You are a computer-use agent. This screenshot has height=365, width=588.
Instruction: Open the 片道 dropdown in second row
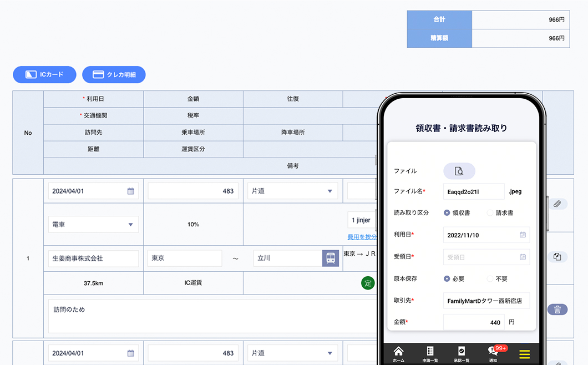click(x=292, y=353)
